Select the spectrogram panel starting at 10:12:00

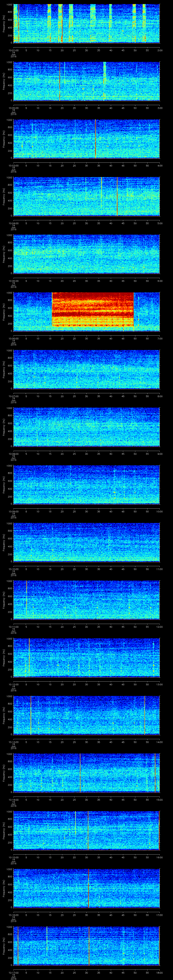pyautogui.click(x=87, y=657)
